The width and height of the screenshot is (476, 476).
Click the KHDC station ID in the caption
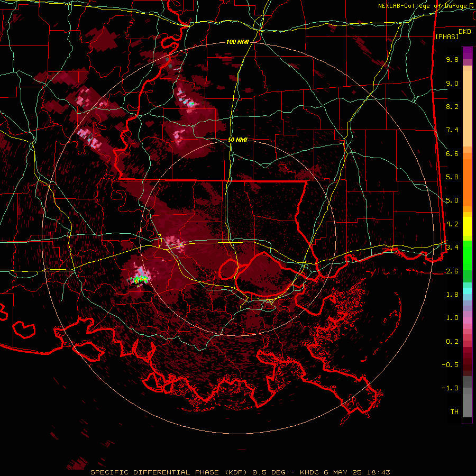[310, 472]
